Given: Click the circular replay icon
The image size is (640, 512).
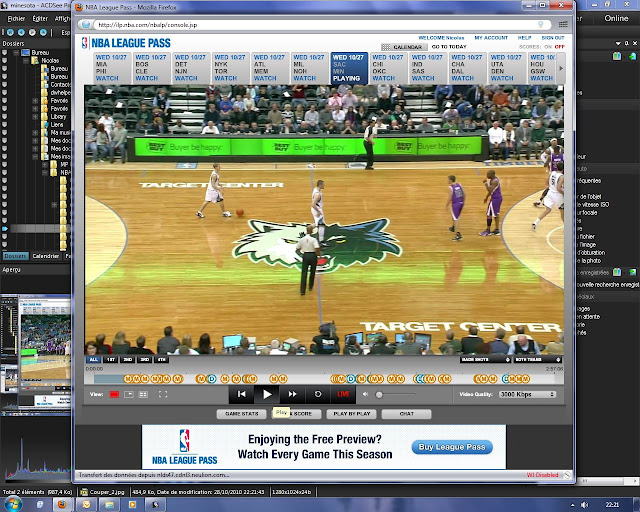Looking at the screenshot, I should (318, 394).
